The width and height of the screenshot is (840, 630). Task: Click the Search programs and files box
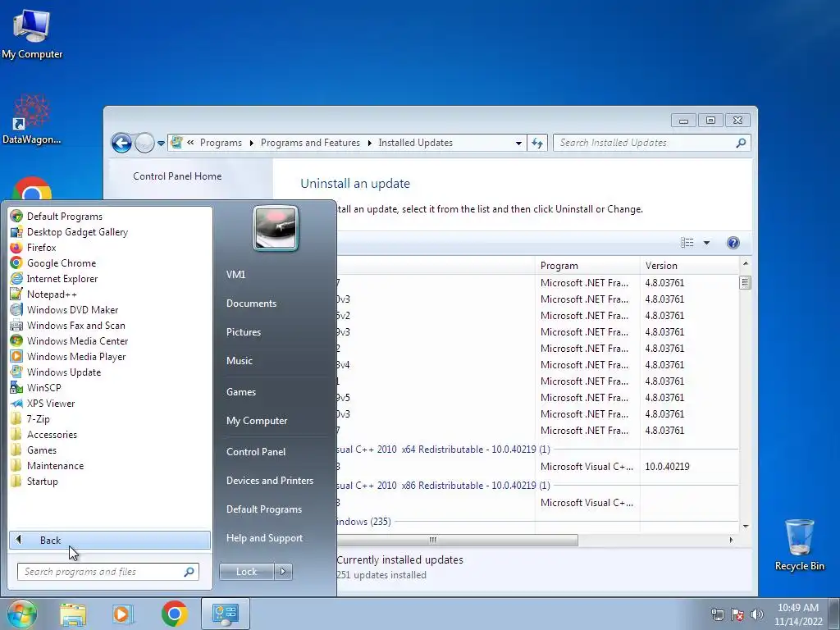pyautogui.click(x=107, y=572)
